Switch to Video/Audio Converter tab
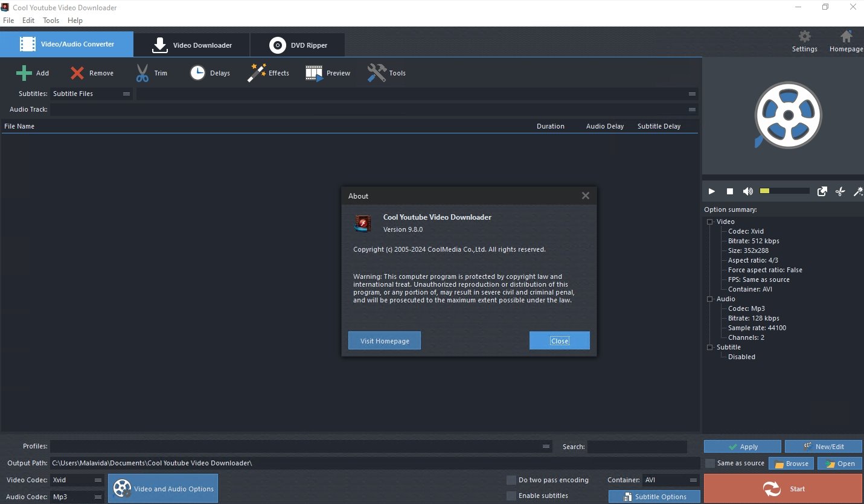 coord(66,44)
